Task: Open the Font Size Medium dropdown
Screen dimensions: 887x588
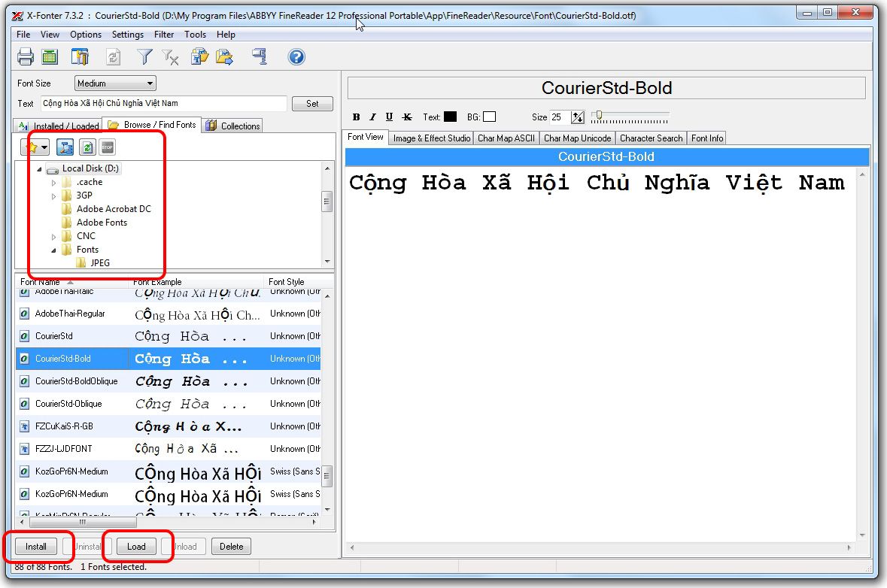Action: (x=115, y=83)
